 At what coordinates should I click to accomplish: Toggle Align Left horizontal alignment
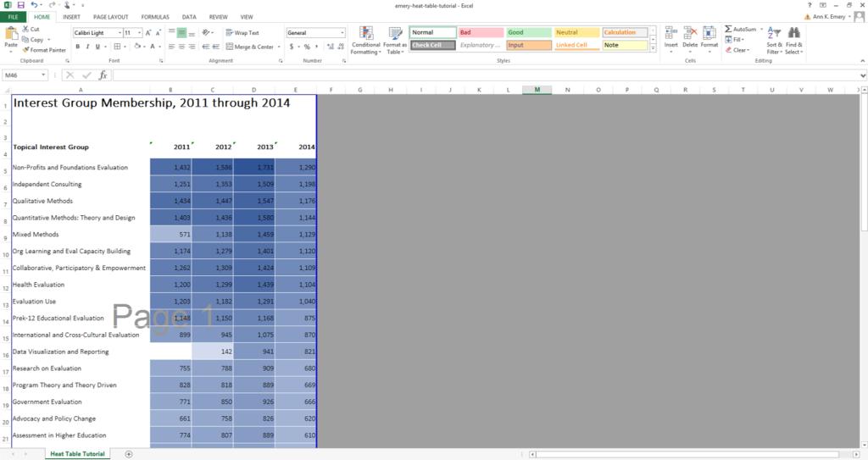coord(171,47)
